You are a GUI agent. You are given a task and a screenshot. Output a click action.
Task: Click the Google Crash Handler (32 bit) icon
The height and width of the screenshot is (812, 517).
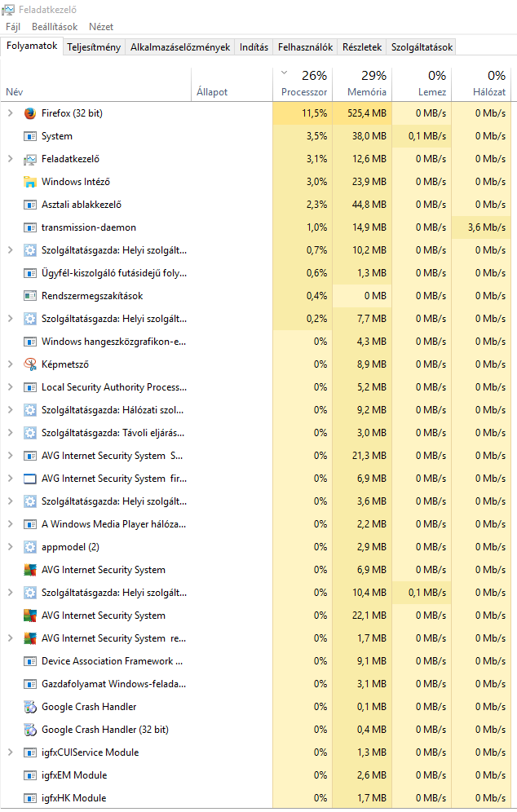pyautogui.click(x=30, y=729)
